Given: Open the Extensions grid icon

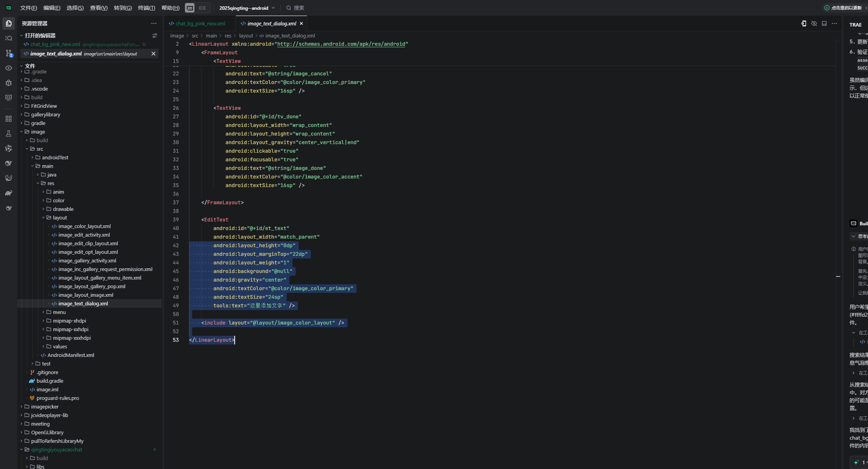Looking at the screenshot, I should pos(9,119).
